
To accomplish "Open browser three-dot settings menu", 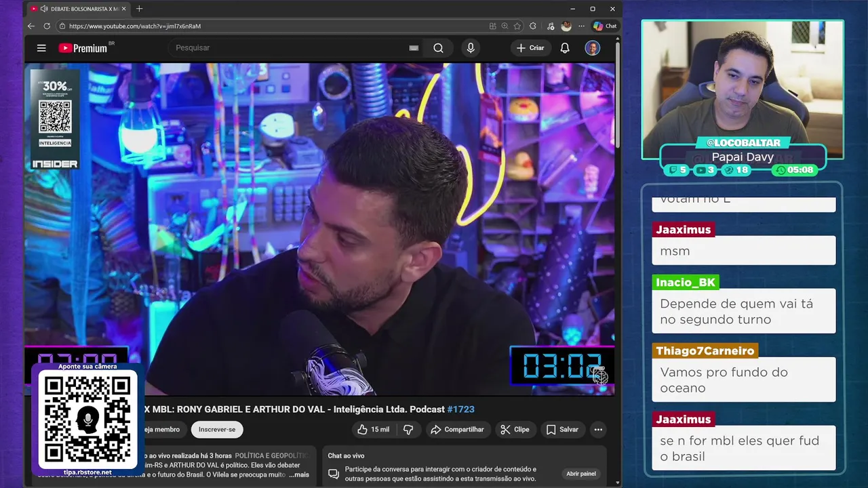I will point(581,26).
